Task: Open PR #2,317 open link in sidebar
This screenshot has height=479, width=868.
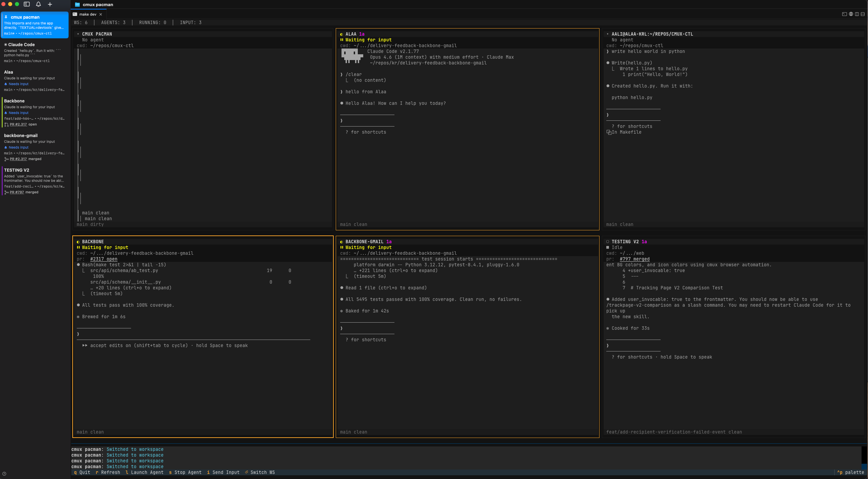Action: (x=18, y=124)
